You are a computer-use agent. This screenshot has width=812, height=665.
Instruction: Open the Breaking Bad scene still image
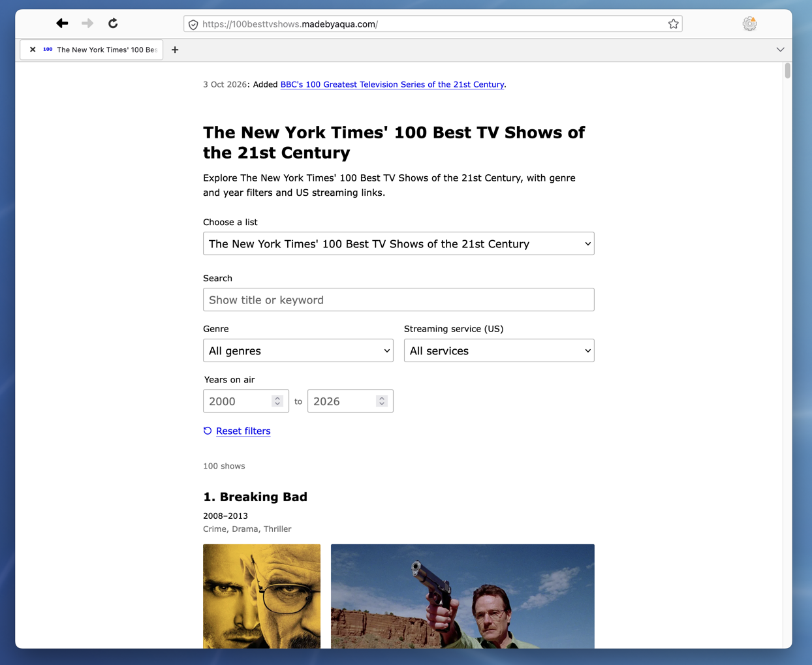click(x=463, y=596)
